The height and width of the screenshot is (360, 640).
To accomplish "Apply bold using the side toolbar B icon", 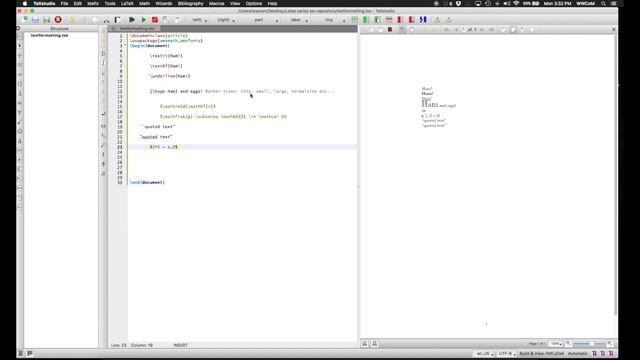I will point(103,53).
